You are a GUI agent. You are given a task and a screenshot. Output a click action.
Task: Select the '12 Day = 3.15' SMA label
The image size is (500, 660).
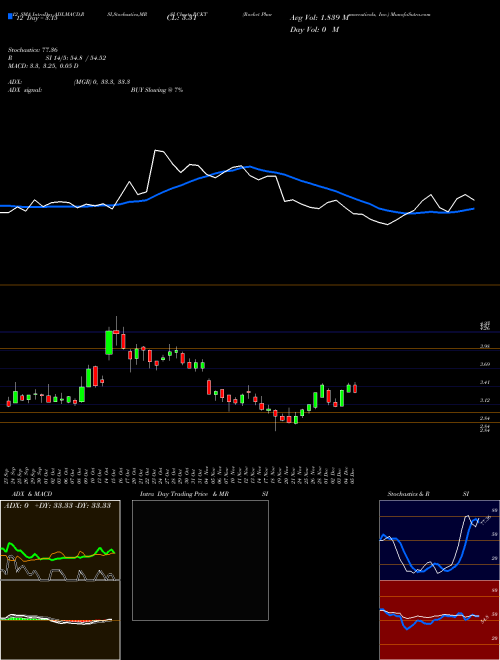tap(36, 18)
